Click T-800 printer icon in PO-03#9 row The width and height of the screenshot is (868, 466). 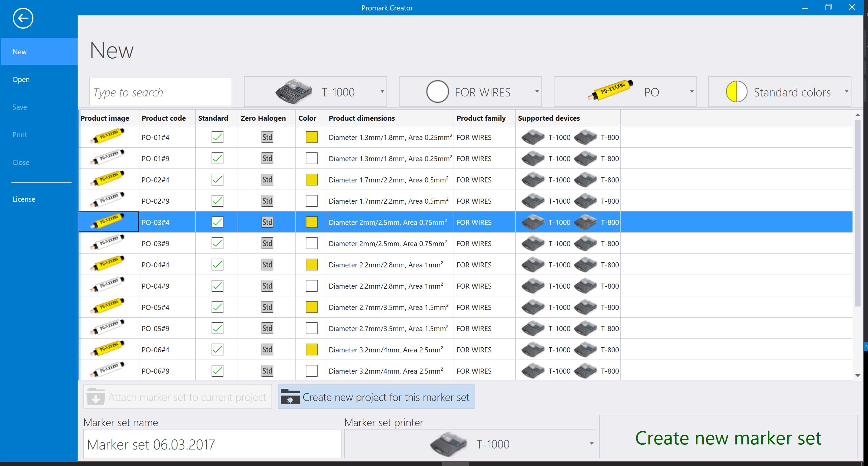tap(586, 243)
